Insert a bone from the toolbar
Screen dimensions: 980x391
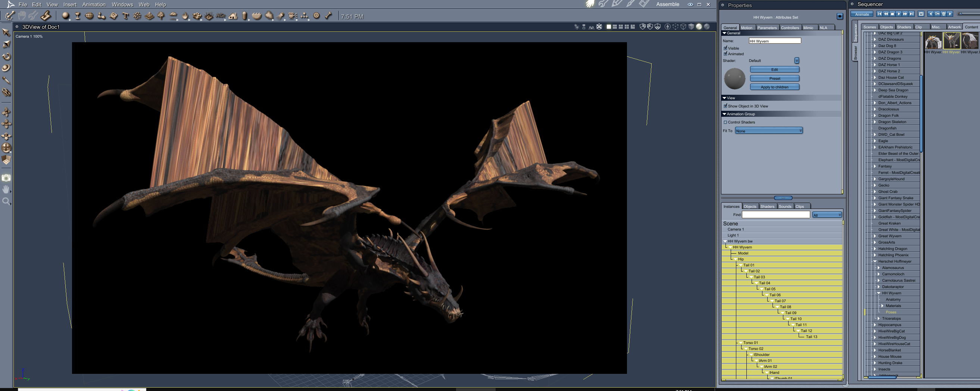click(x=329, y=16)
